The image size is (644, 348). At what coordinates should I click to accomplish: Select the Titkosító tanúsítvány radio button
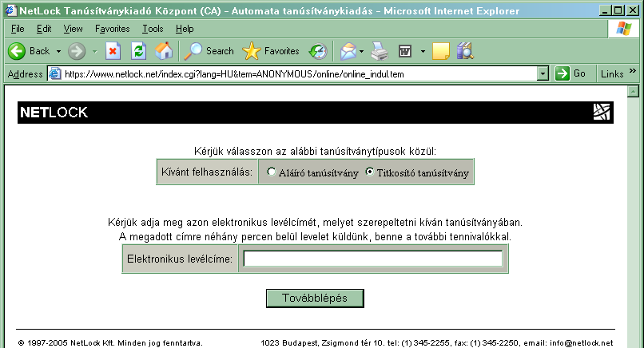click(x=370, y=172)
